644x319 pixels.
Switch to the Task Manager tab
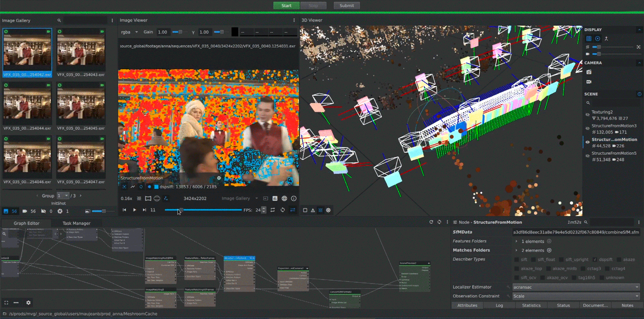[76, 223]
